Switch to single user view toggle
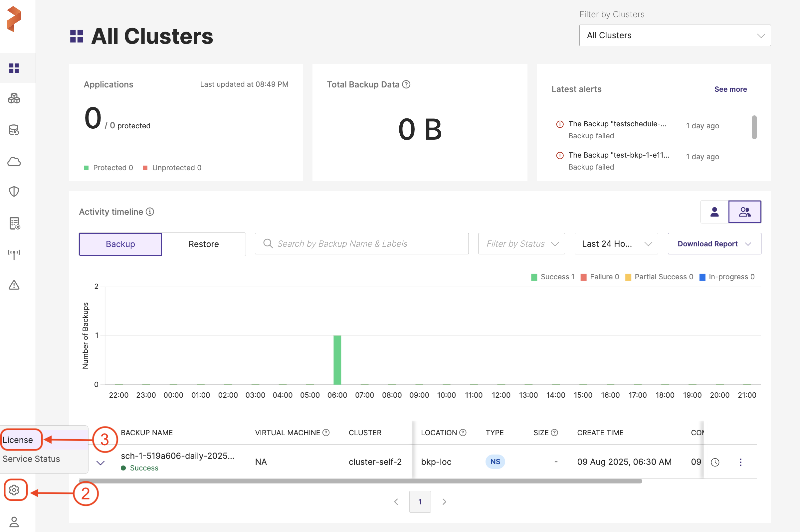 (714, 212)
